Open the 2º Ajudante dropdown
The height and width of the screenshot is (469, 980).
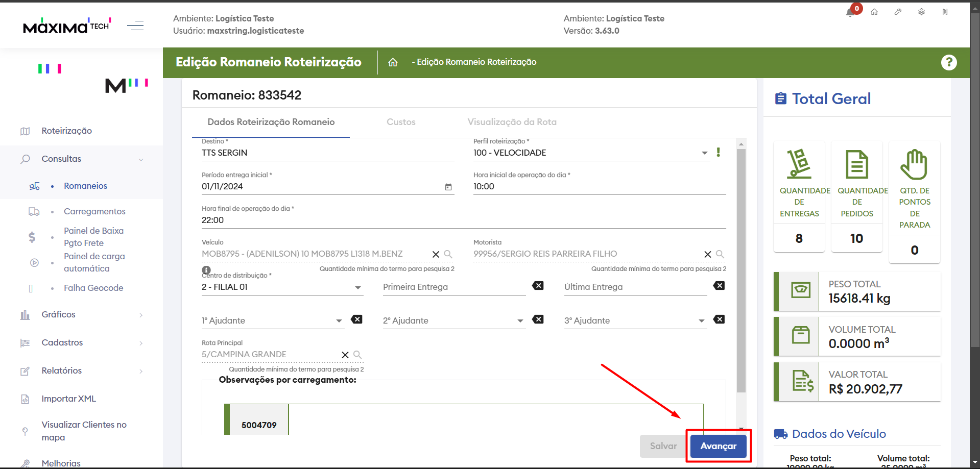pos(520,321)
